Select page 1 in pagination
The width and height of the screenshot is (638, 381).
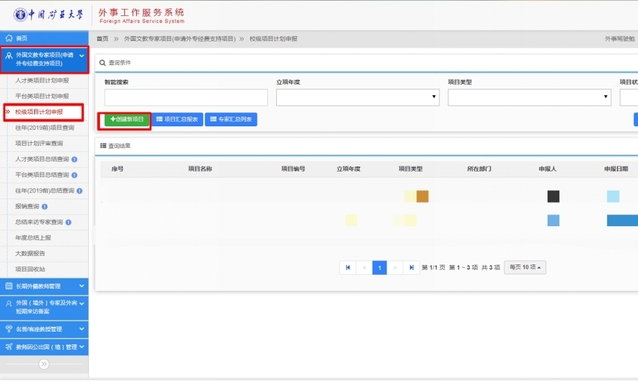coord(380,267)
